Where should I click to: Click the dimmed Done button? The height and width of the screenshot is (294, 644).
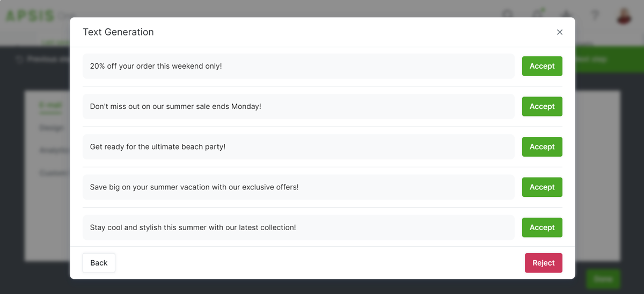(603, 279)
